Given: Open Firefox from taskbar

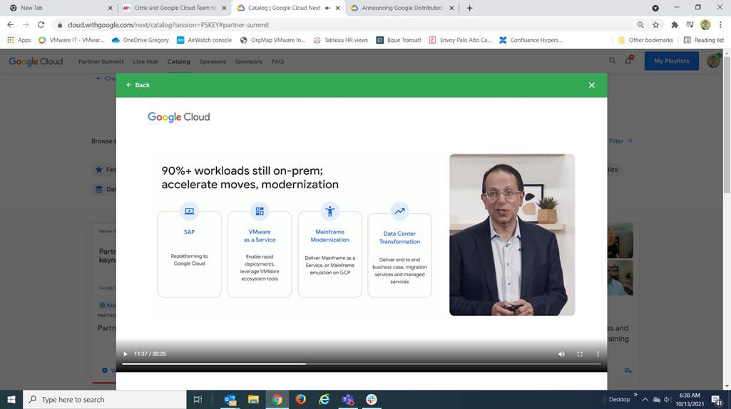Looking at the screenshot, I should pyautogui.click(x=301, y=400).
